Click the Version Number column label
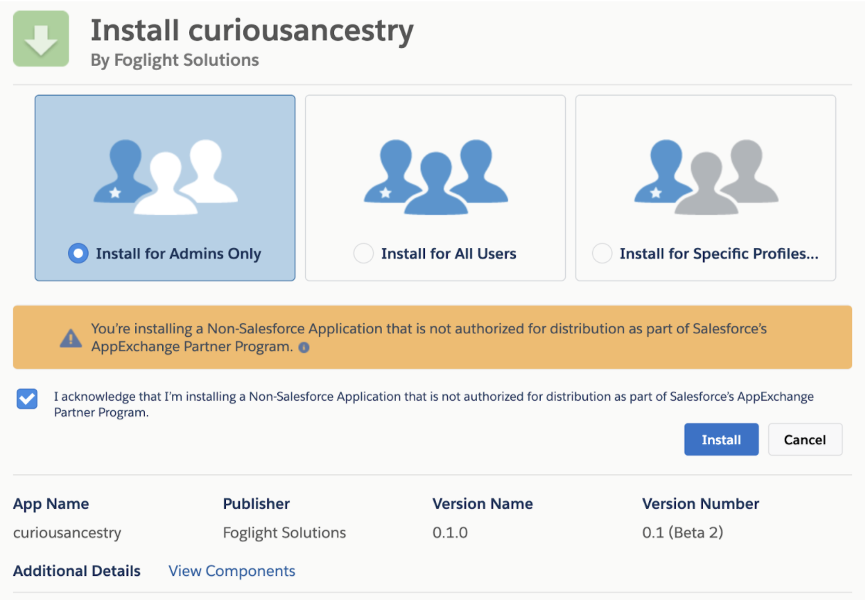 [x=701, y=504]
